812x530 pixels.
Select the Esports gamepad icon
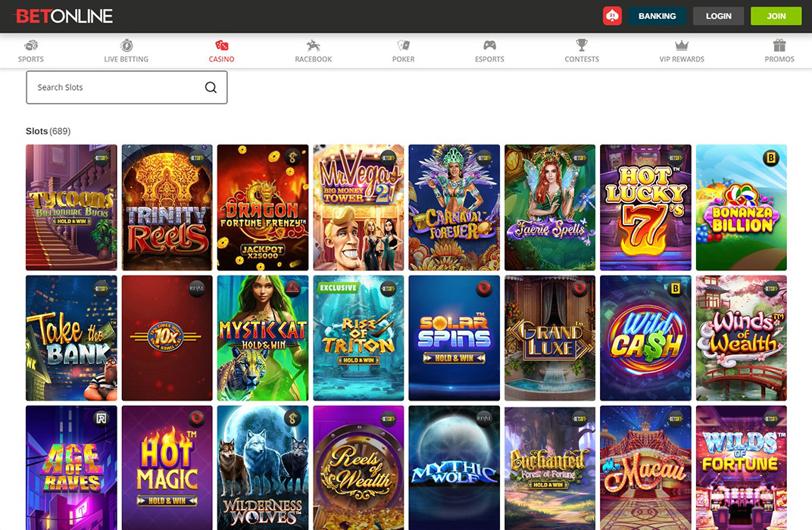pos(489,45)
